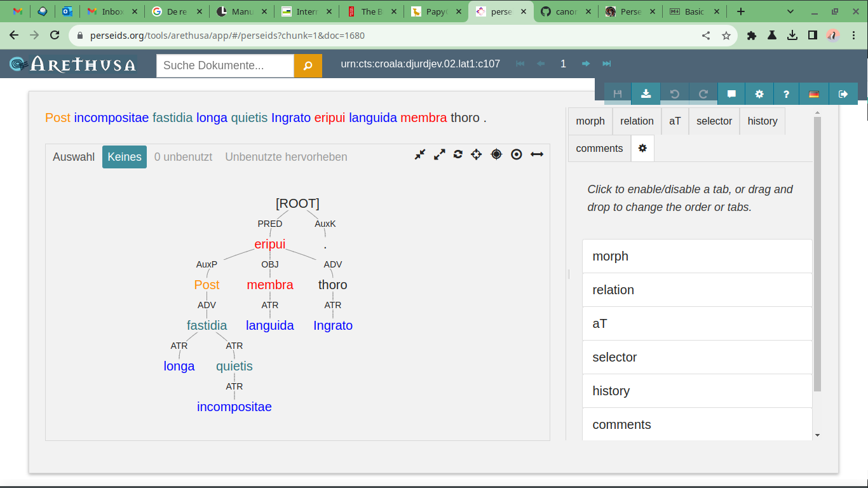Screen dimensions: 868x488
Task: Expand the tree with outward arrows icon
Action: pyautogui.click(x=439, y=154)
